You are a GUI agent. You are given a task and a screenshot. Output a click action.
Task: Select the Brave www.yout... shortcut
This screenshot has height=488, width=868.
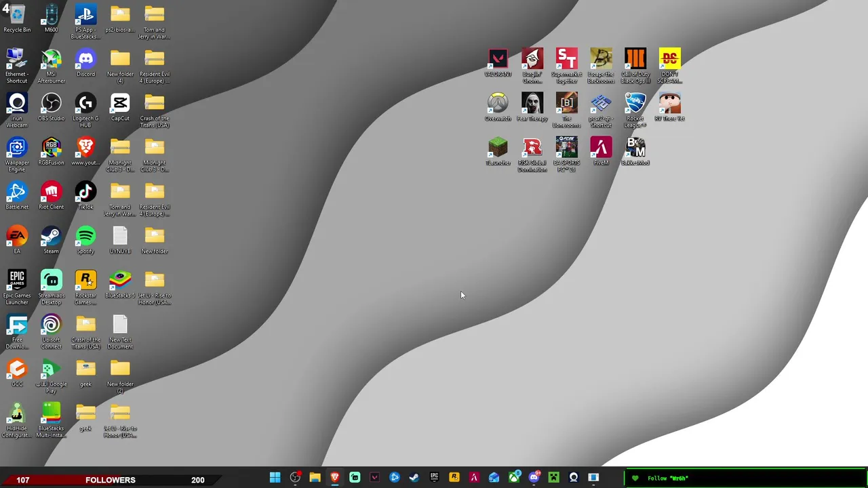tap(85, 152)
